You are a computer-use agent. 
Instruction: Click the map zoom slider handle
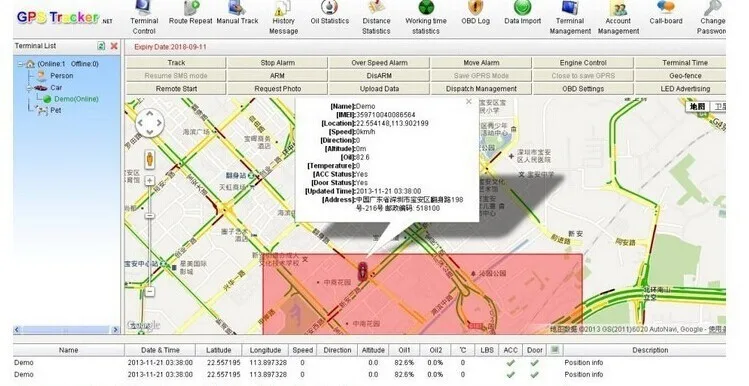(x=150, y=216)
